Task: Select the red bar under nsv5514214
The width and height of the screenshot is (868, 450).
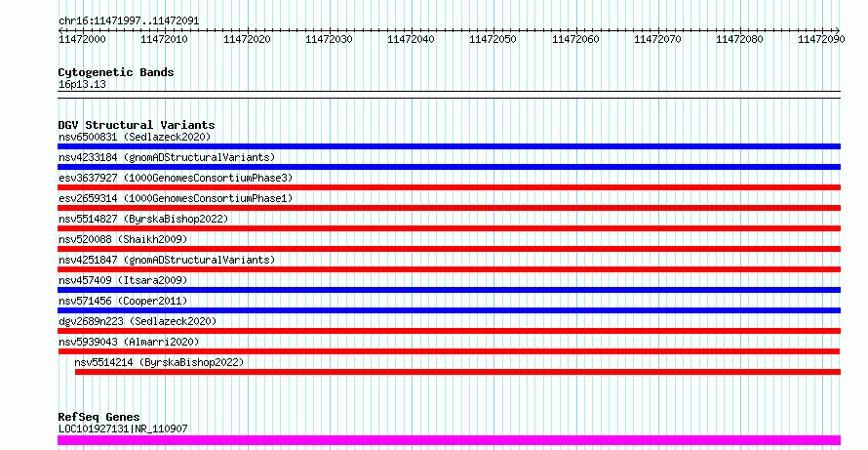Action: pos(457,372)
